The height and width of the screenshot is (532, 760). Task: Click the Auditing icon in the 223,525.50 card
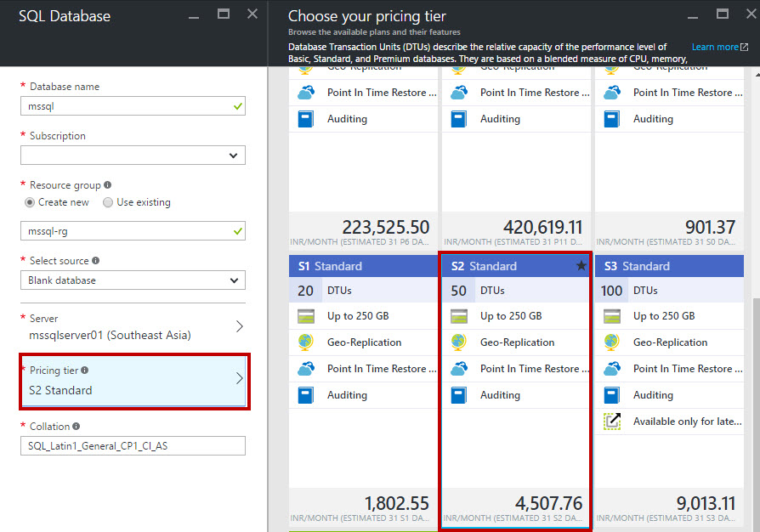click(x=306, y=119)
